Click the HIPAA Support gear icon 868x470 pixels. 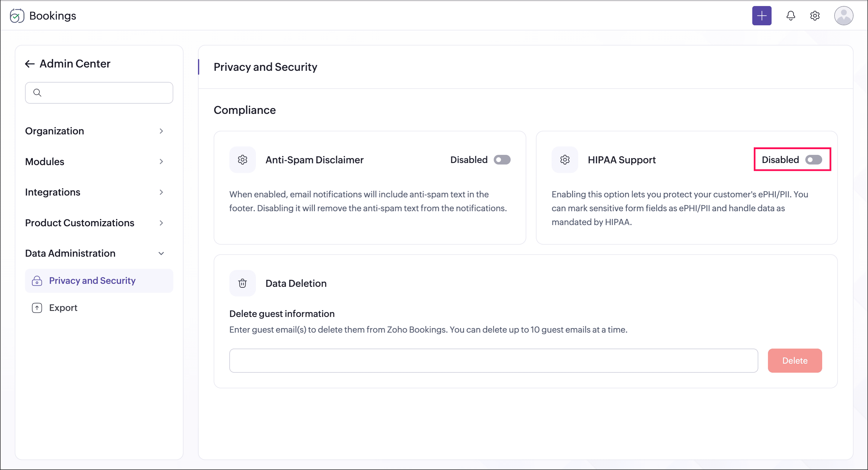coord(565,160)
